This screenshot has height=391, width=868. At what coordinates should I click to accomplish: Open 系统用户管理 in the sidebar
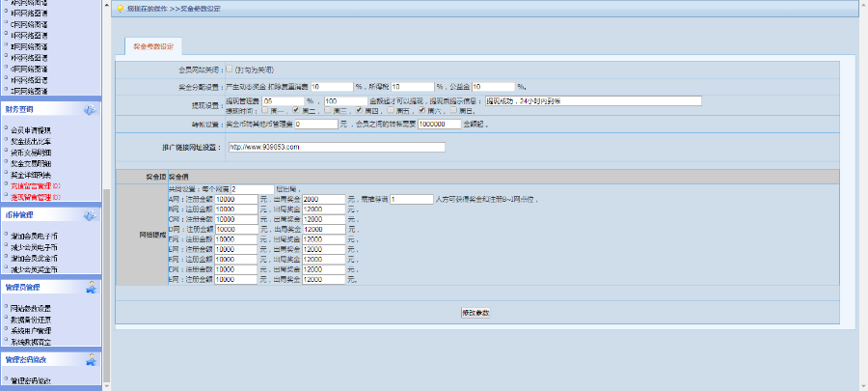(31, 331)
